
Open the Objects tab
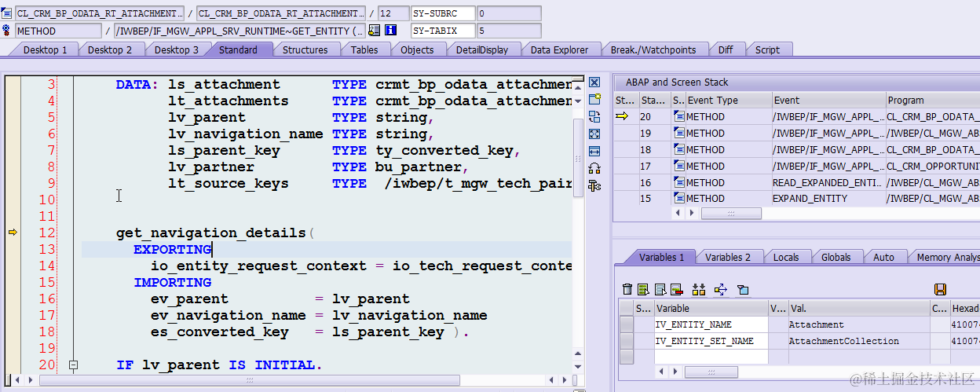click(x=417, y=49)
